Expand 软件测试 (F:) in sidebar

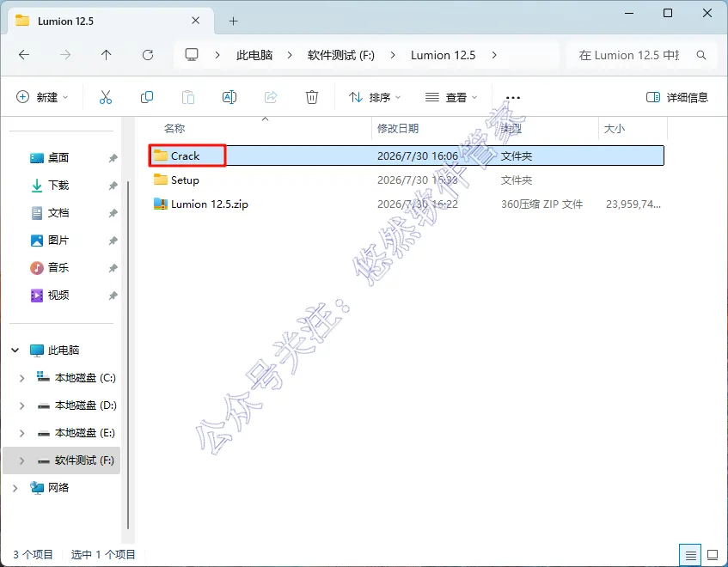[x=21, y=460]
